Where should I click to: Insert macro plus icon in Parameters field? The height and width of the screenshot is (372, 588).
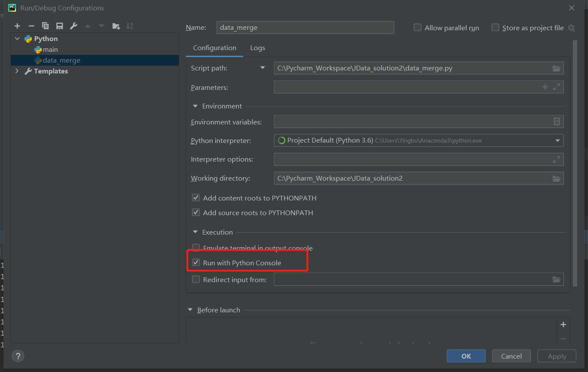click(545, 87)
